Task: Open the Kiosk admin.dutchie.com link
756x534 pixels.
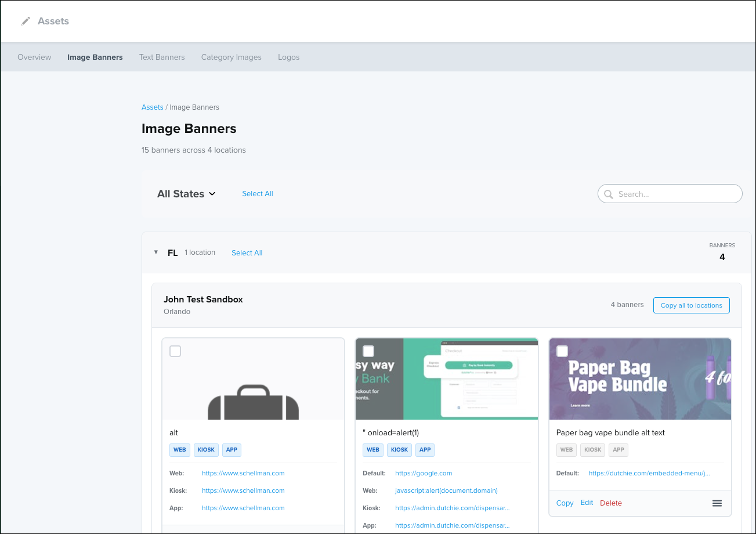Action: coord(453,508)
